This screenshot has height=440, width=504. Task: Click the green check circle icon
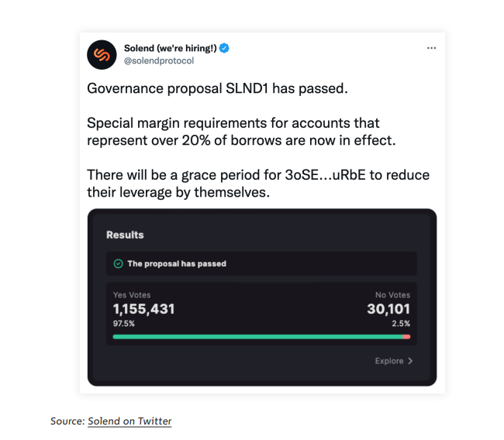click(x=118, y=263)
